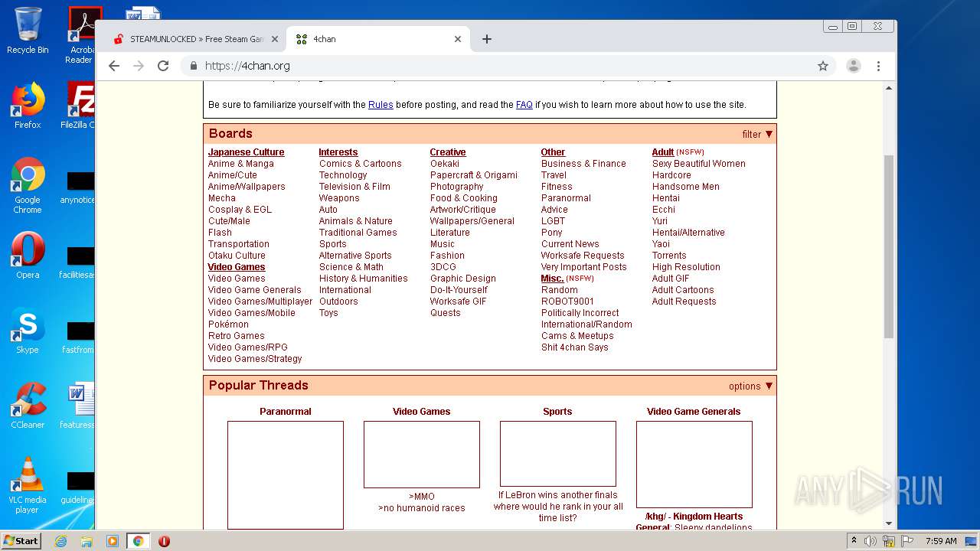
Task: Open the Torrents board
Action: (669, 256)
